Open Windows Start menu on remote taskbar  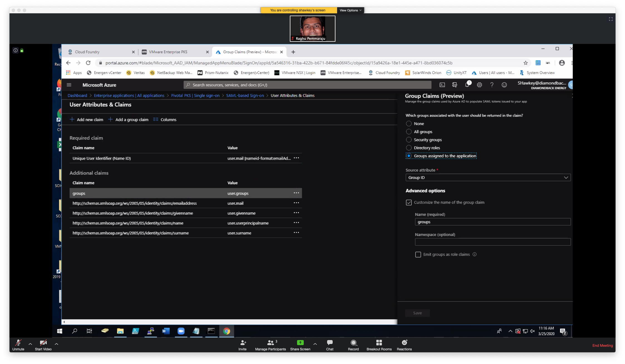pyautogui.click(x=60, y=331)
